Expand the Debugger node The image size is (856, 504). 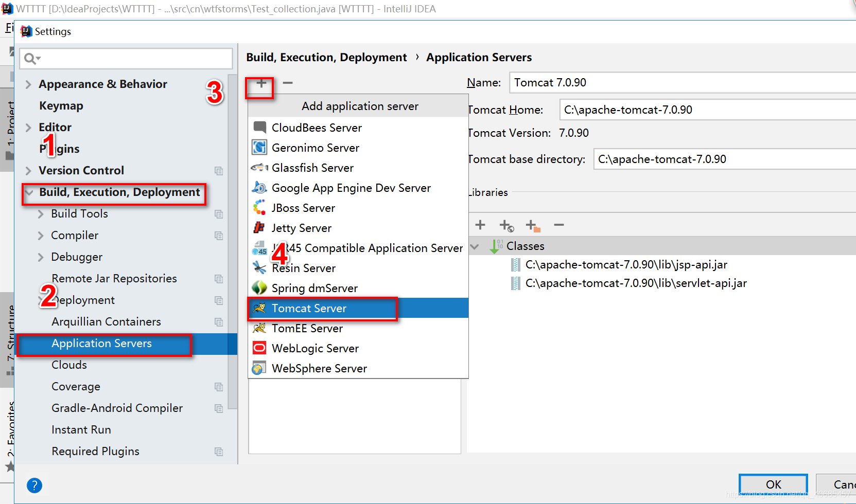click(x=41, y=257)
